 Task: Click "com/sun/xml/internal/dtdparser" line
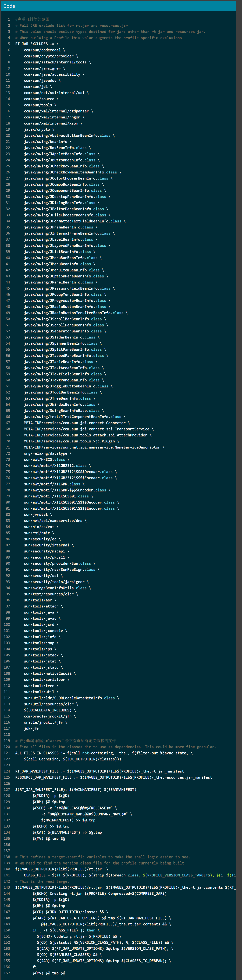(58, 111)
